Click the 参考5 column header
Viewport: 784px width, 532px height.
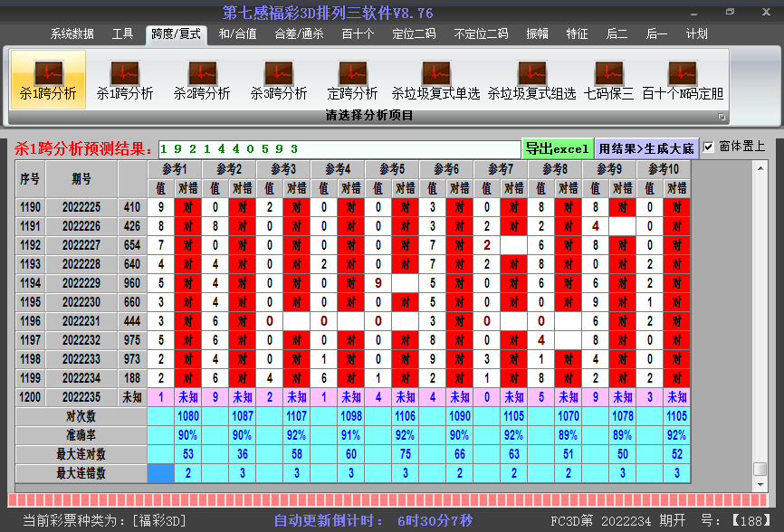pos(392,169)
